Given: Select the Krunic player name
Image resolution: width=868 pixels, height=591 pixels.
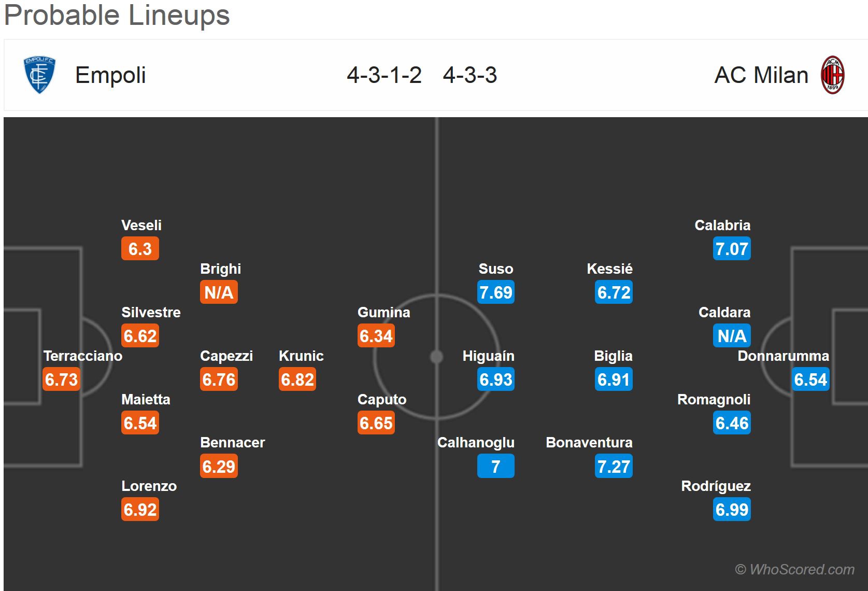Looking at the screenshot, I should 301,356.
